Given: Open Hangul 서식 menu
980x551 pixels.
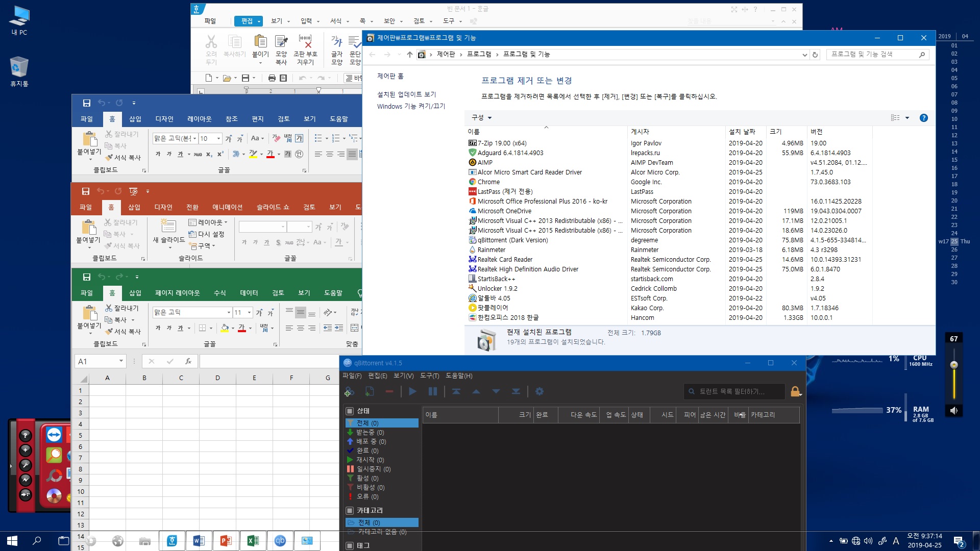Looking at the screenshot, I should 339,21.
